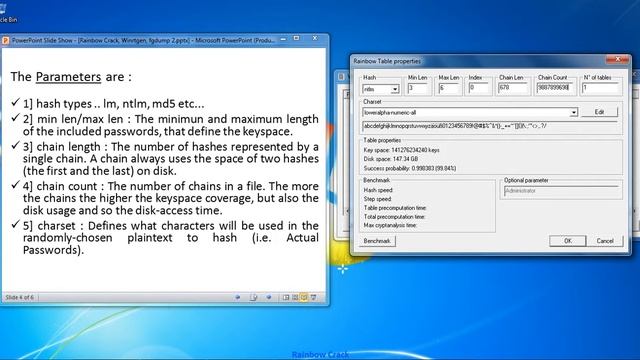Click 'Success probability' text line
The height and width of the screenshot is (360, 640).
(410, 168)
